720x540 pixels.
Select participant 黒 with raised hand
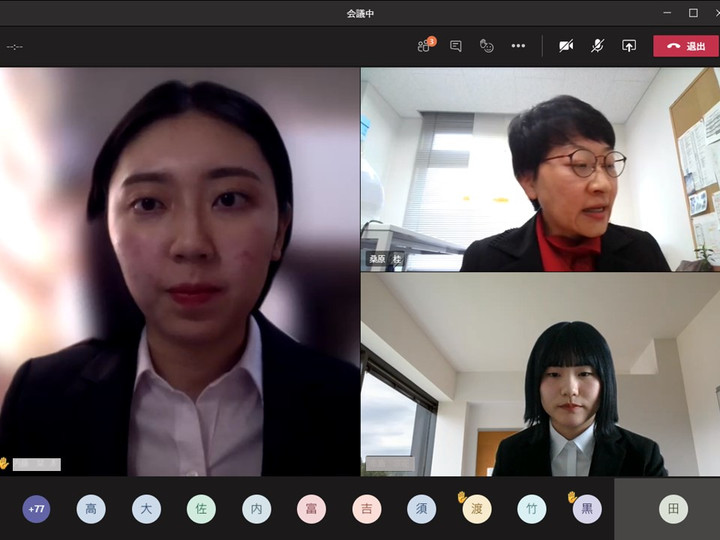(587, 509)
